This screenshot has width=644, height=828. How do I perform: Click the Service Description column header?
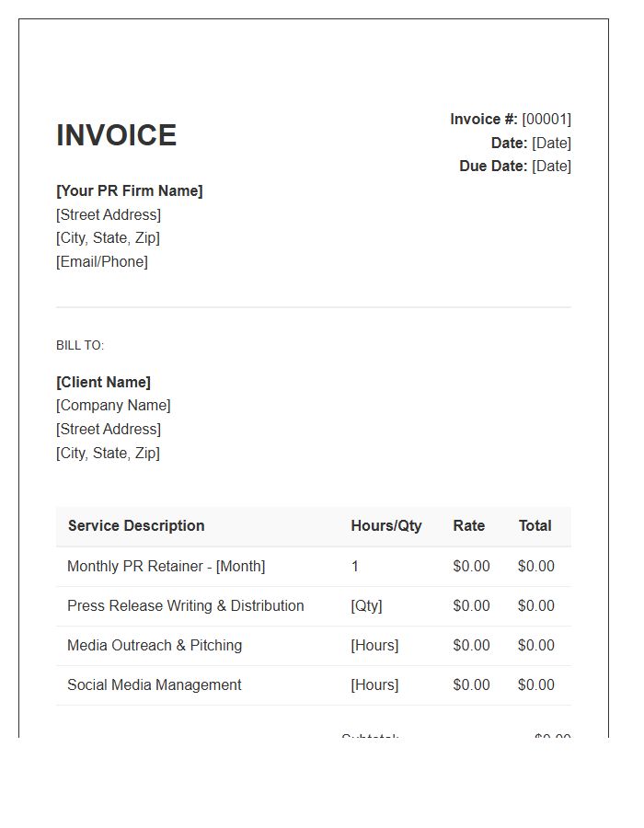tap(136, 526)
